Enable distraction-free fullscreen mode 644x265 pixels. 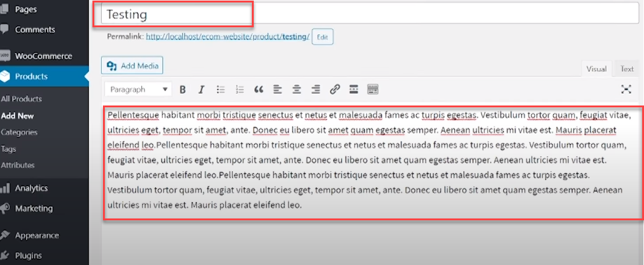coord(626,89)
